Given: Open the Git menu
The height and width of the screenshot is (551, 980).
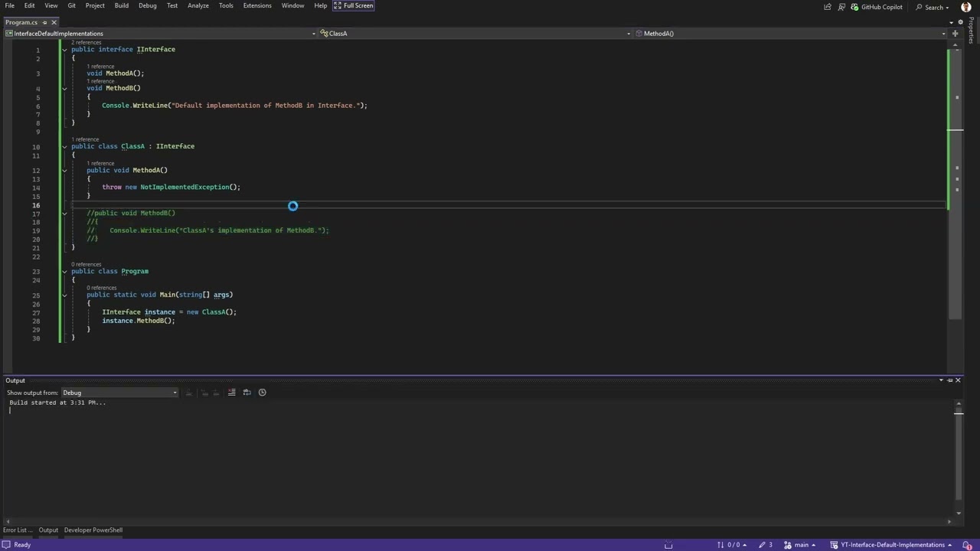Looking at the screenshot, I should click(71, 5).
